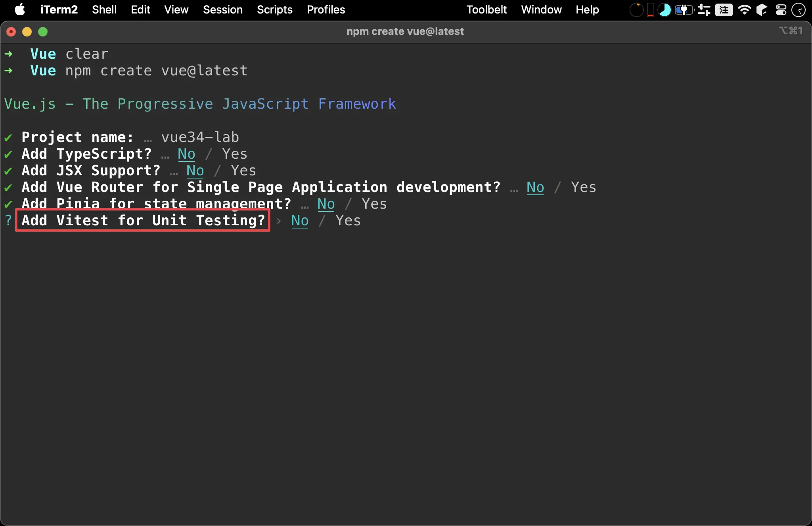Open the Scripts menu
Screen dimensions: 812x526
(x=274, y=10)
